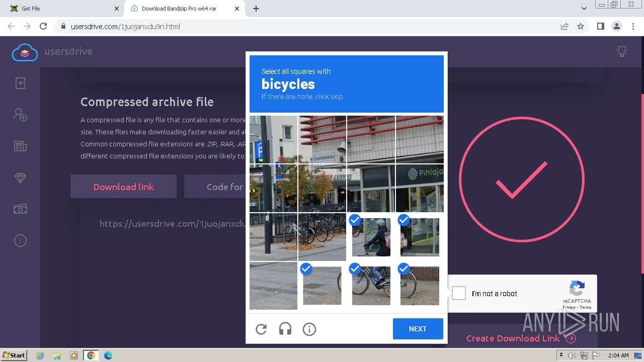Deselect the bicycle wheels and pedals tile

tap(371, 286)
